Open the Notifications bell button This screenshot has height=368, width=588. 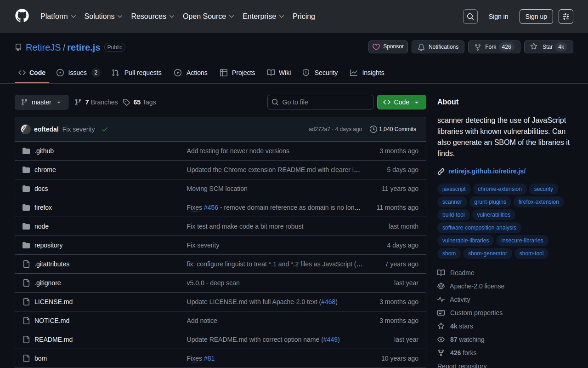tap(438, 47)
